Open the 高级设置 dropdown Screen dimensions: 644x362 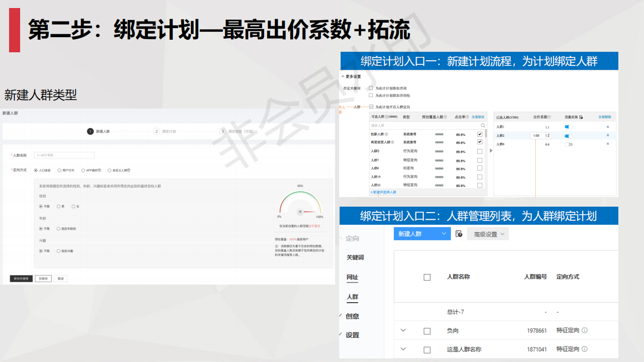[x=488, y=234]
